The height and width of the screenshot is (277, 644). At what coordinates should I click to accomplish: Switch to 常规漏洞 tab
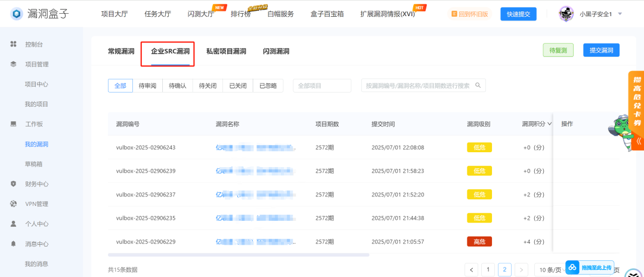(121, 51)
